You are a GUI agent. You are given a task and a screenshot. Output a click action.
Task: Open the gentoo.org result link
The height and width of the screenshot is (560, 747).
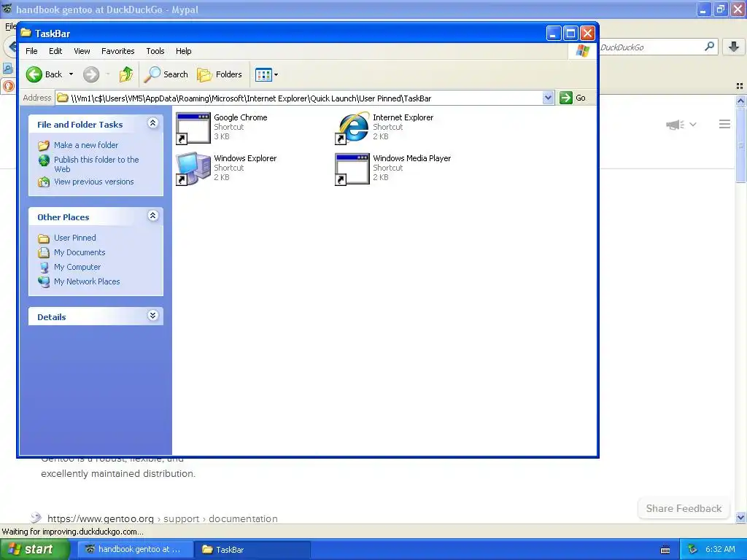tap(163, 518)
